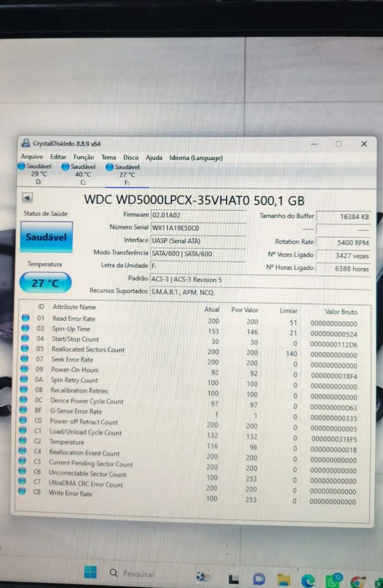Click raw value 0000000018F4
The height and width of the screenshot is (588, 383).
click(334, 376)
